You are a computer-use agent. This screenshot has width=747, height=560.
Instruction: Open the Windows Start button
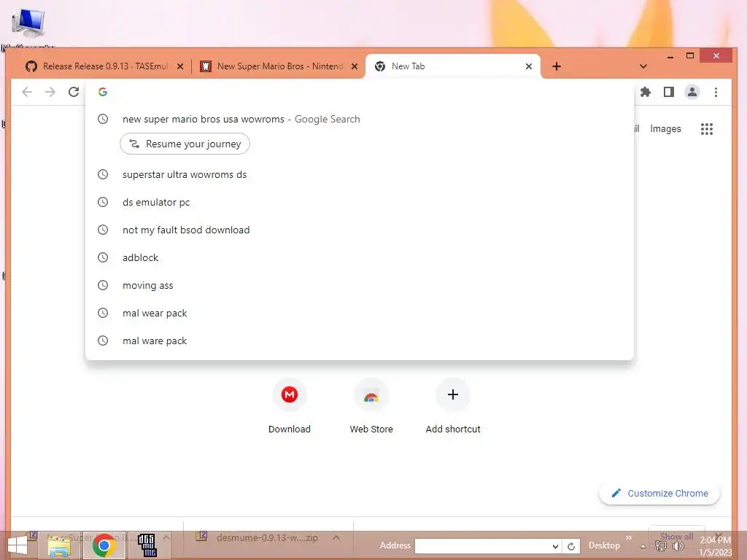18,545
